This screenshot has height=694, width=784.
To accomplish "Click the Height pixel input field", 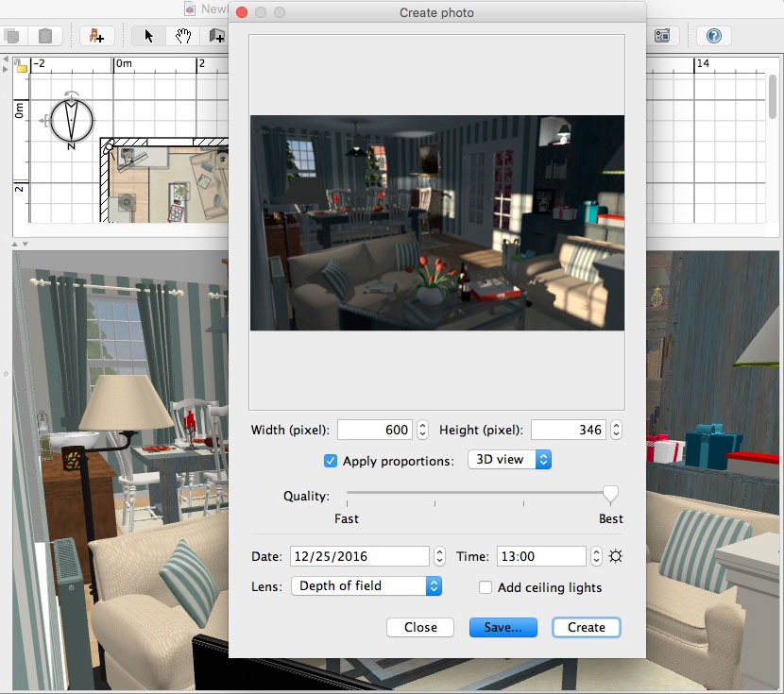I will pos(569,430).
